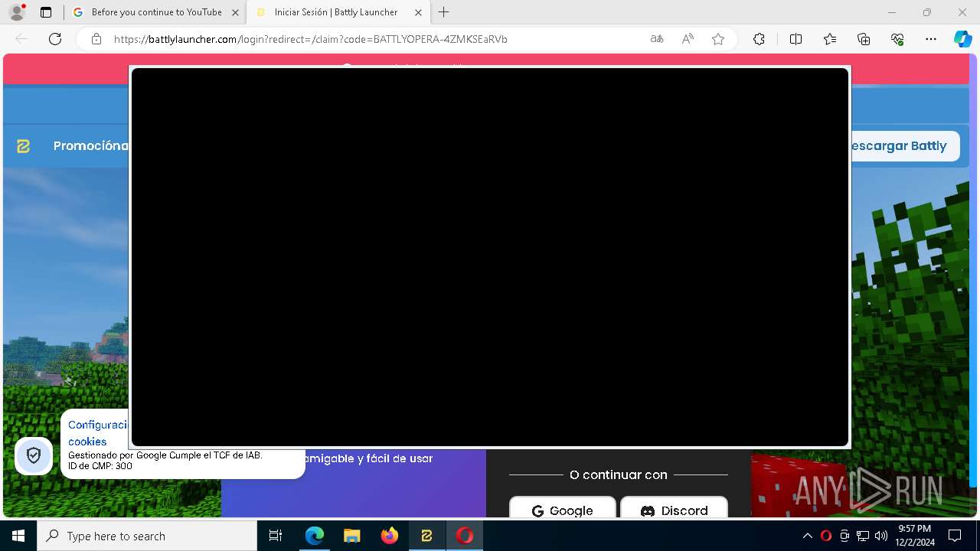This screenshot has height=551, width=980.
Task: Open Edge Settings and more menu
Action: pos(931,39)
